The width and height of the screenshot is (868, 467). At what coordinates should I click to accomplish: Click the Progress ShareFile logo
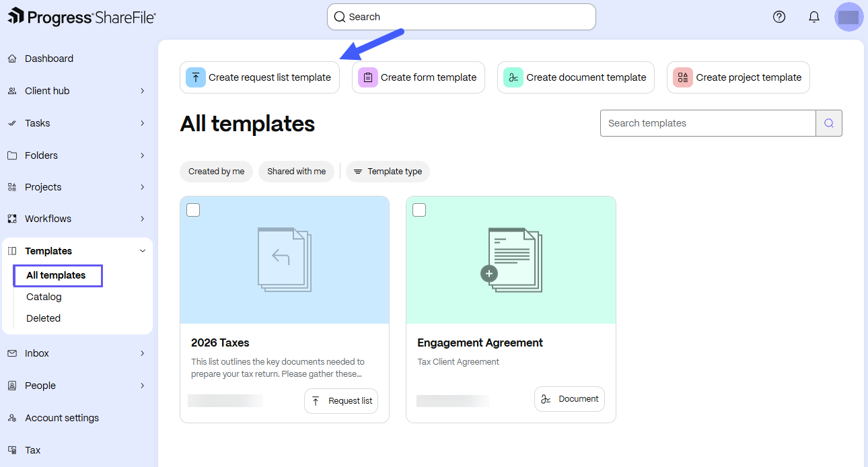81,17
